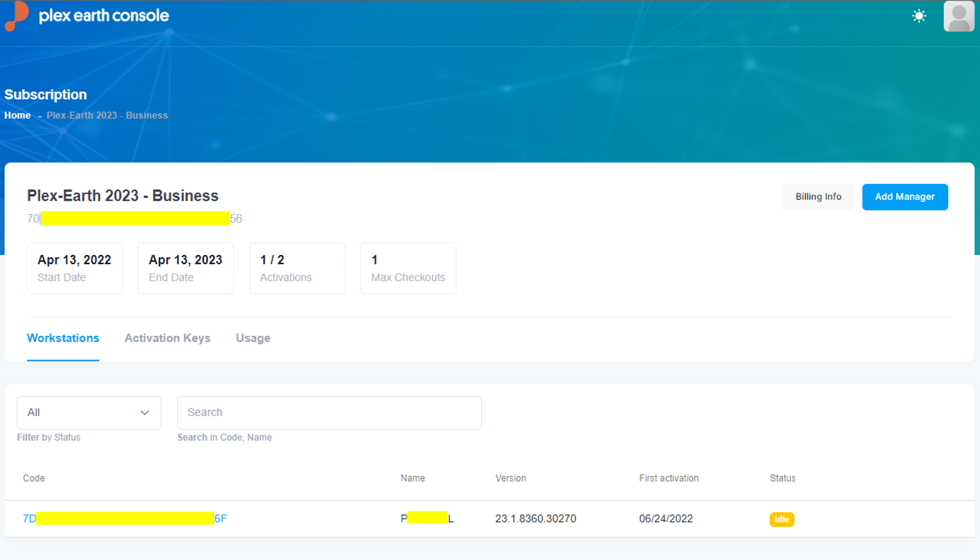980x560 pixels.
Task: Click the Plex-Earth 2023 - Business heading
Action: pyautogui.click(x=123, y=196)
